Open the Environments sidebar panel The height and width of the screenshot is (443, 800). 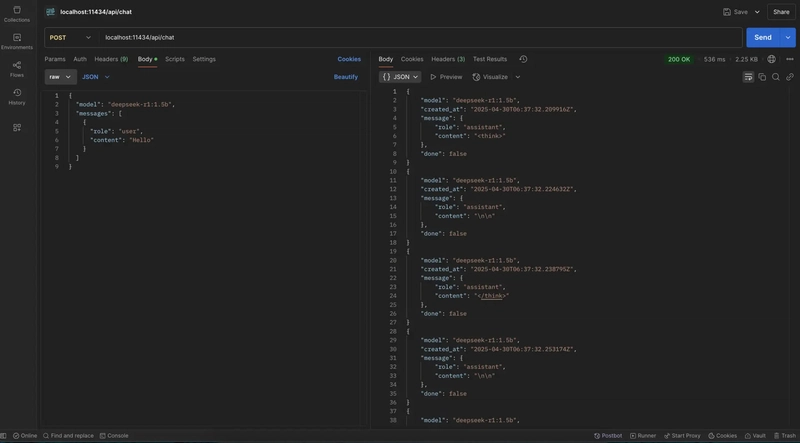pyautogui.click(x=17, y=42)
